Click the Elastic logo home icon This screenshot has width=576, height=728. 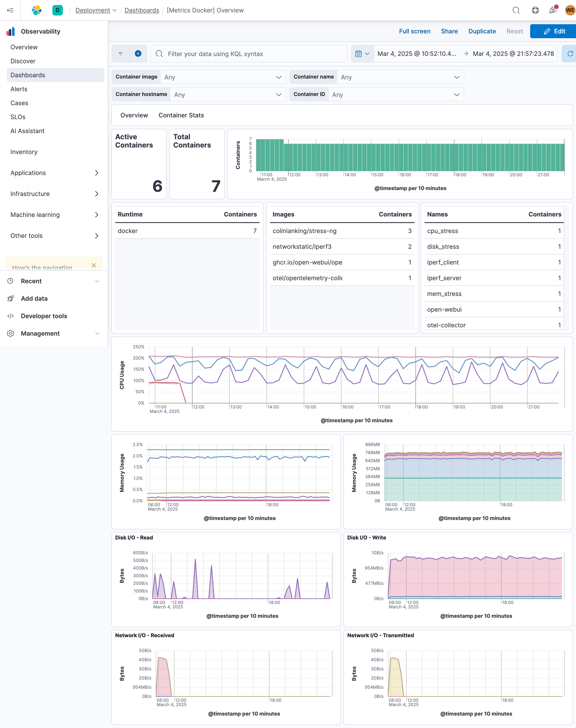36,10
